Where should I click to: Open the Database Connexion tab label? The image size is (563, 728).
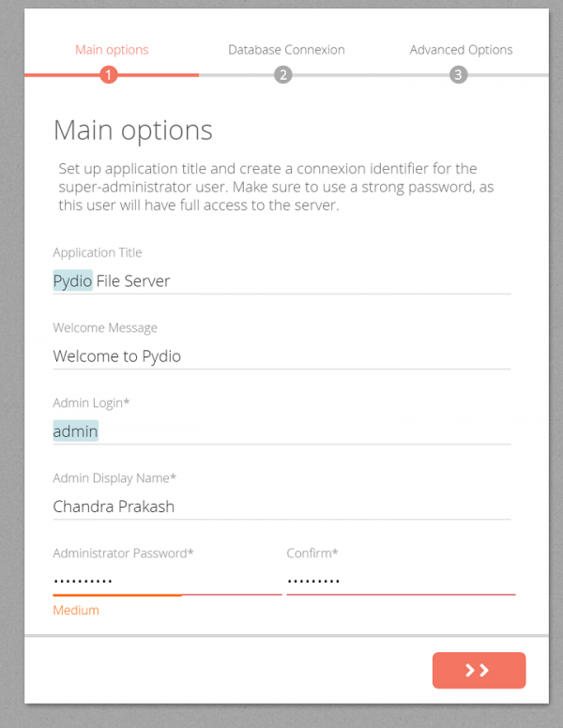click(x=286, y=50)
